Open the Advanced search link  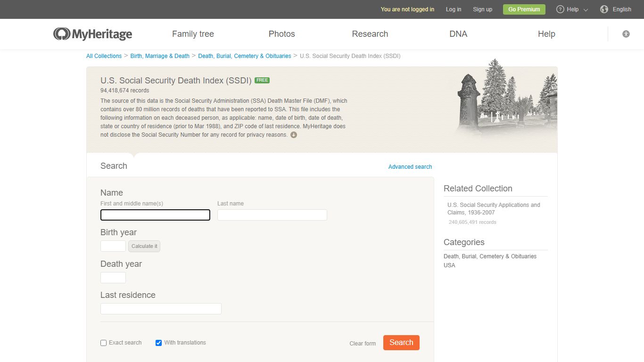pyautogui.click(x=410, y=167)
